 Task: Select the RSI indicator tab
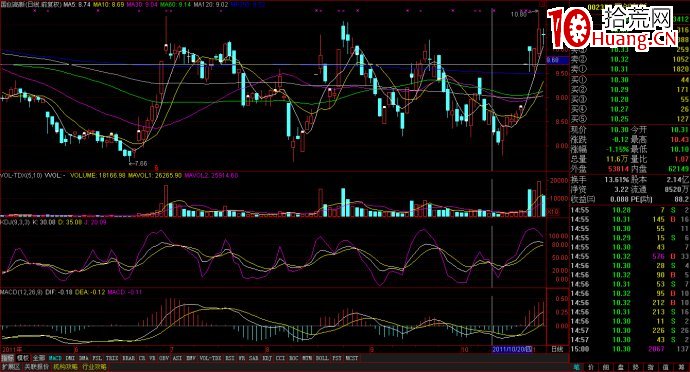[x=229, y=358]
